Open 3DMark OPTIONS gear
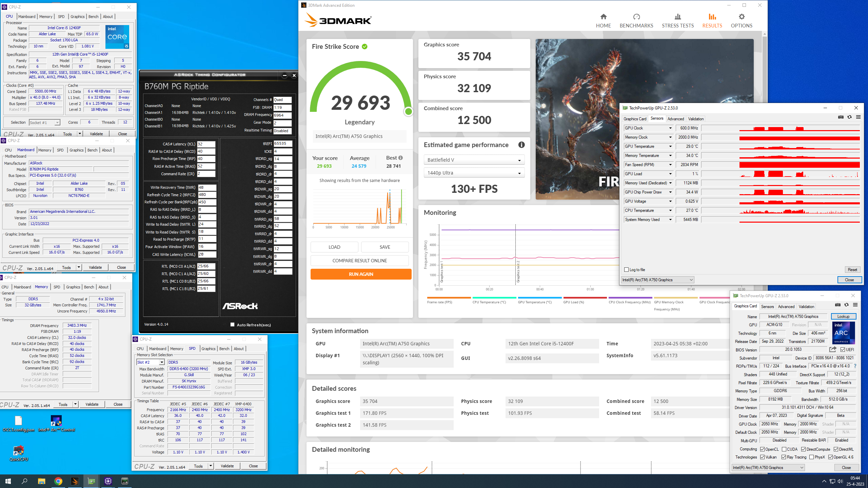Image resolution: width=868 pixels, height=488 pixels. [x=742, y=21]
